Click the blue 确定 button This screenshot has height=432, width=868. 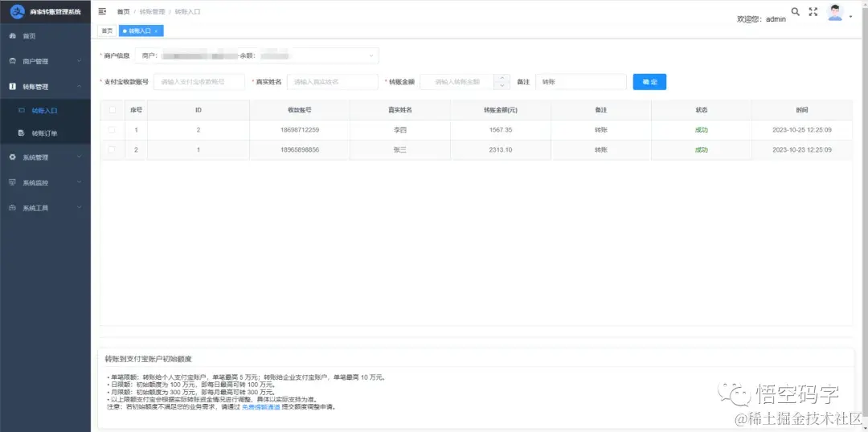pos(650,82)
